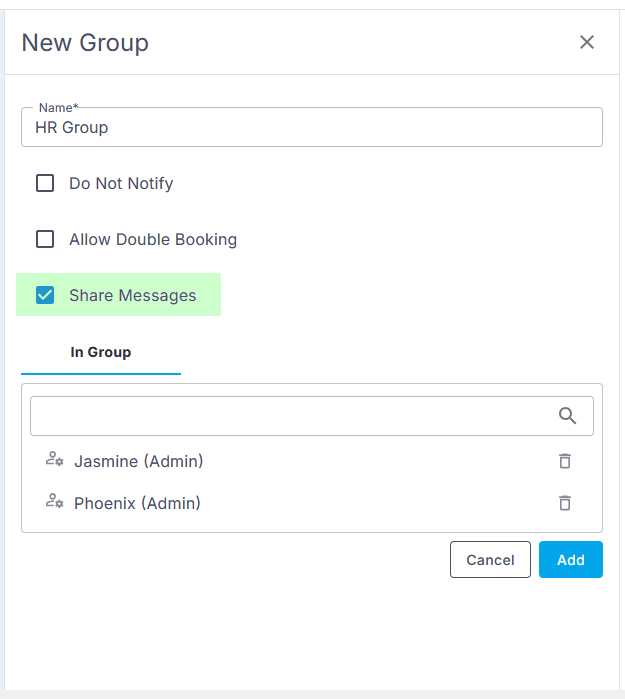This screenshot has height=699, width=625.
Task: Select the Phoenix (Admin) member entry
Action: (137, 503)
